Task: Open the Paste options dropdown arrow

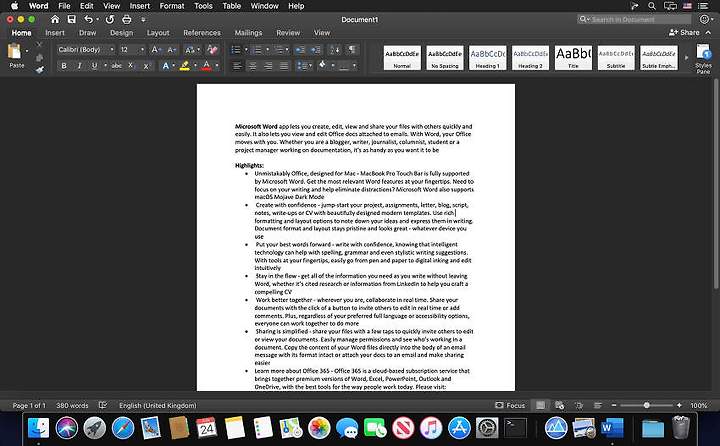Action: coord(27,51)
